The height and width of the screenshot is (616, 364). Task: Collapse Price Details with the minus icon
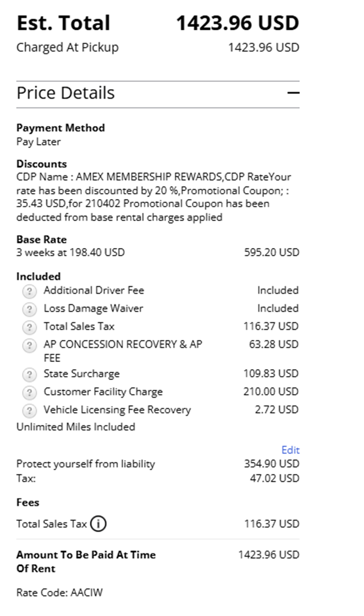point(294,93)
